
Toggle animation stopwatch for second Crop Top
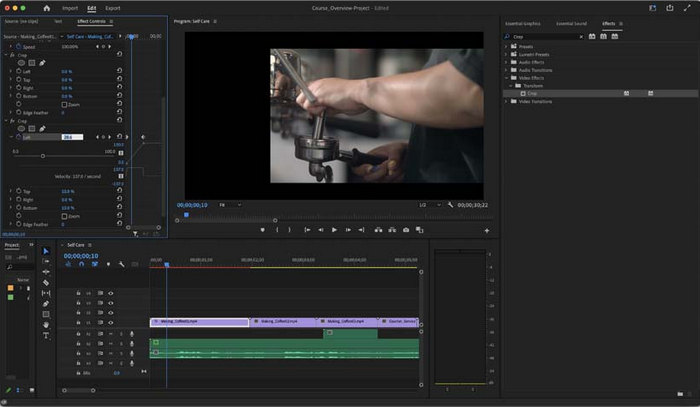coord(19,191)
